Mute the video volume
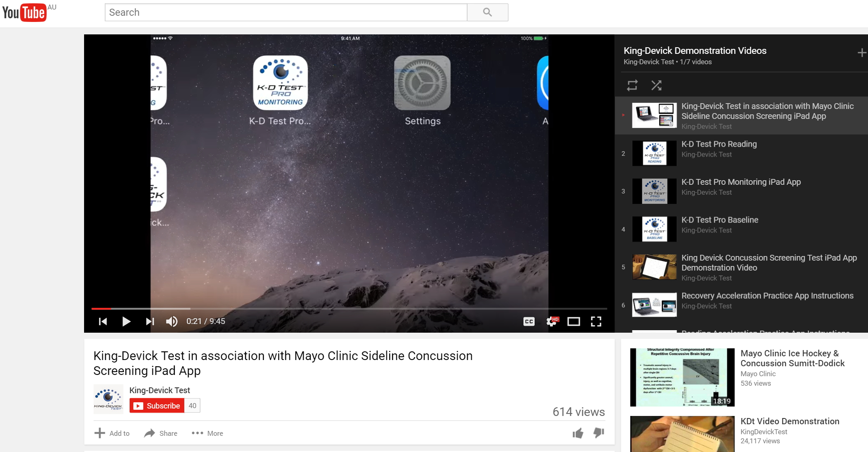The height and width of the screenshot is (452, 868). point(171,321)
